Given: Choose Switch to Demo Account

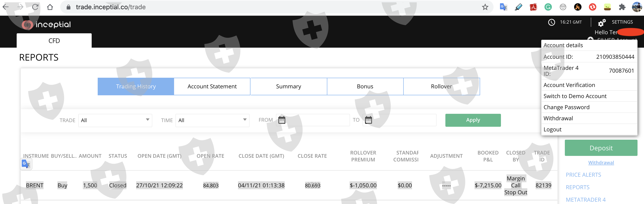Looking at the screenshot, I should 589,96.
